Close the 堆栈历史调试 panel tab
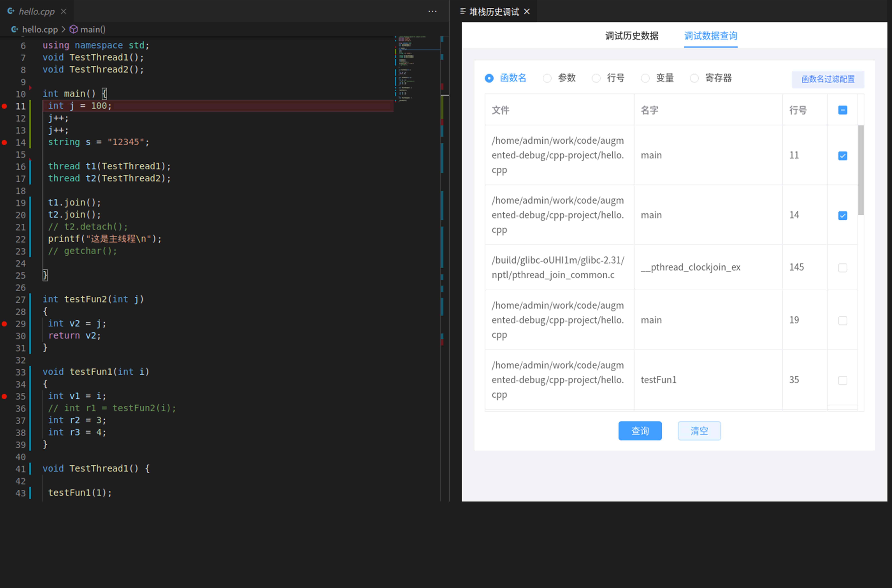This screenshot has width=892, height=588. click(x=527, y=12)
